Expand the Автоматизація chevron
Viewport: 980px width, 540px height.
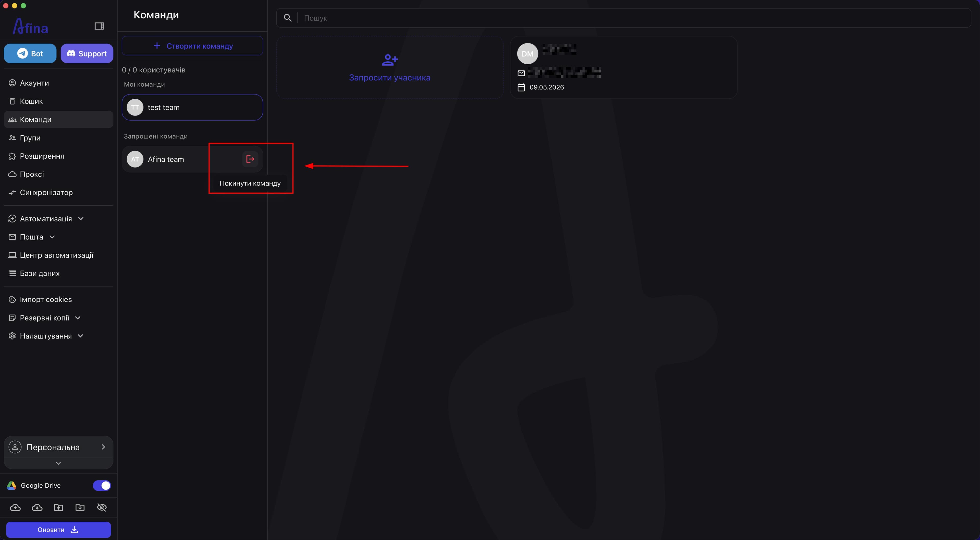coord(81,219)
